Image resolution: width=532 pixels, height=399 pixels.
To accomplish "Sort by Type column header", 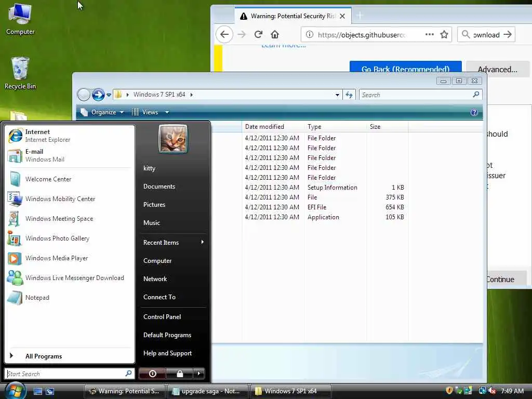I will click(335, 127).
